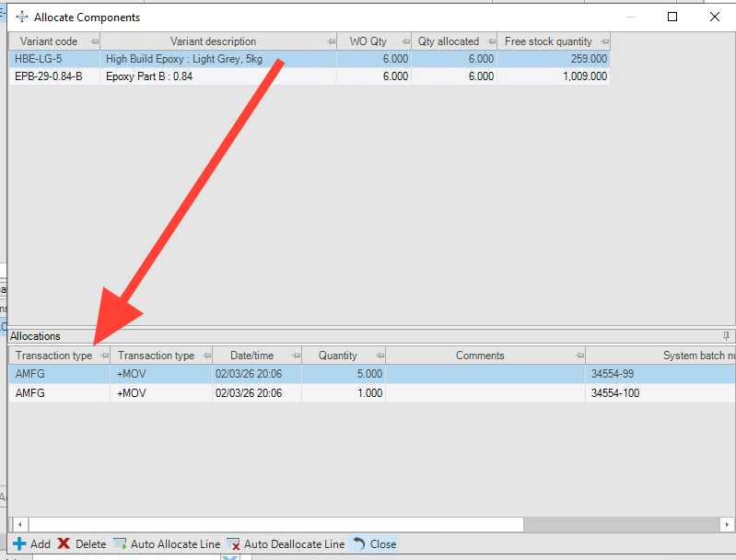This screenshot has height=560, width=736.
Task: Click the Add plus icon
Action: point(19,543)
